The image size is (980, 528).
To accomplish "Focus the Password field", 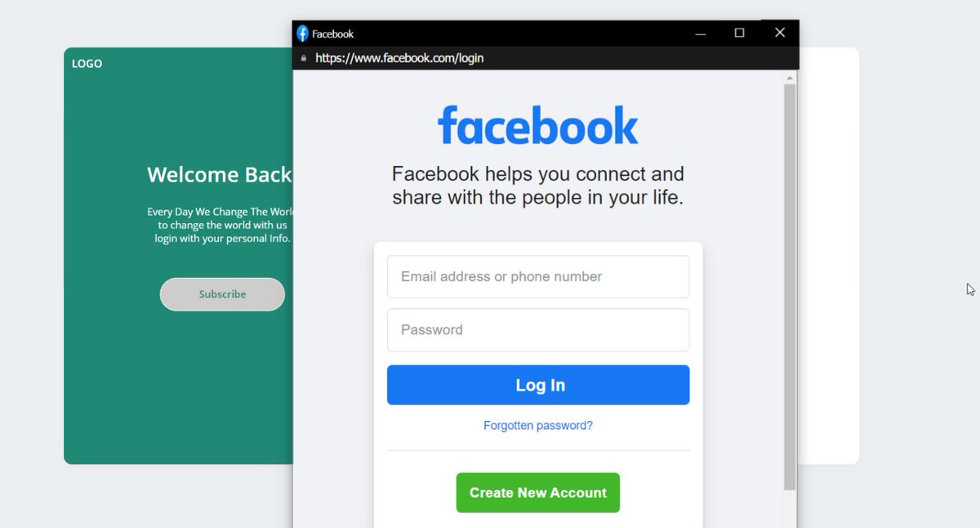I will click(x=538, y=330).
